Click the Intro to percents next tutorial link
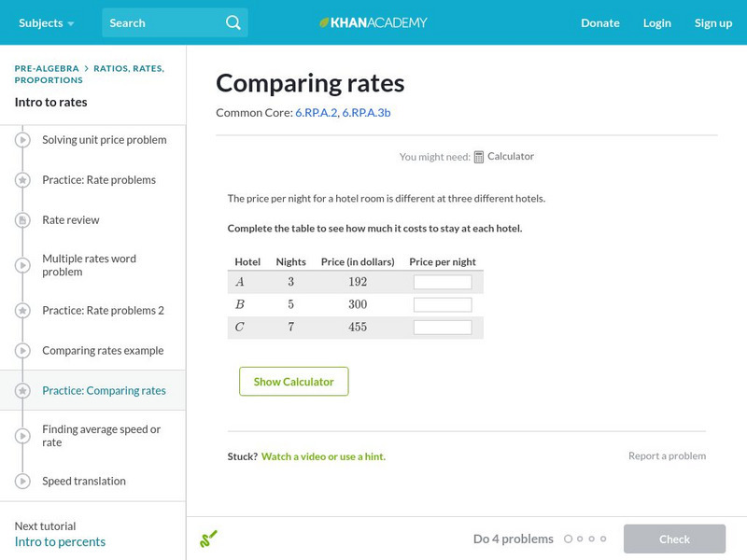747x560 pixels. click(60, 541)
